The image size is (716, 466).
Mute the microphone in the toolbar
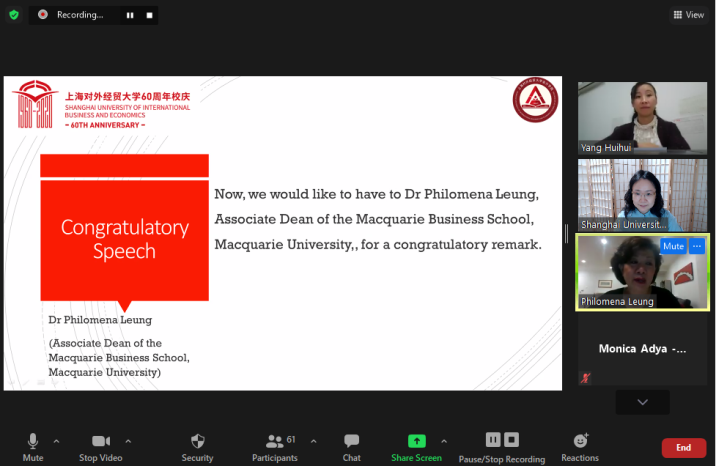33,446
